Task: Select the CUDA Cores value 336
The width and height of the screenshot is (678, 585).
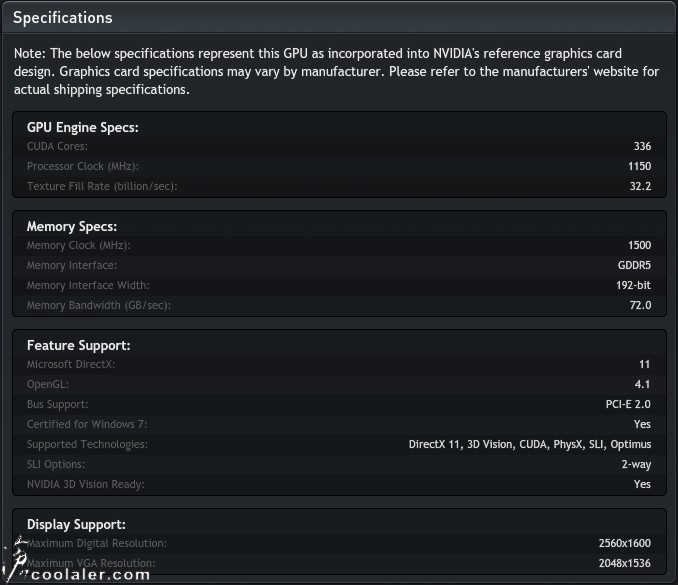Action: (x=642, y=146)
